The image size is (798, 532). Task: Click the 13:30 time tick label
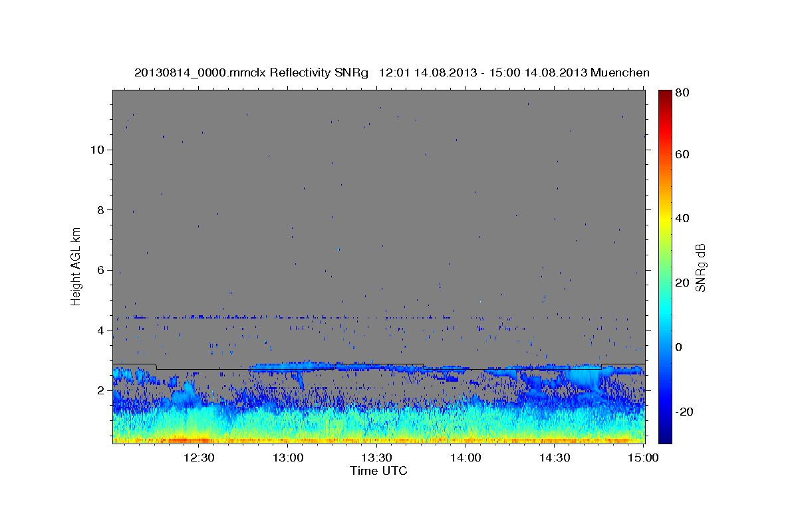pyautogui.click(x=376, y=457)
